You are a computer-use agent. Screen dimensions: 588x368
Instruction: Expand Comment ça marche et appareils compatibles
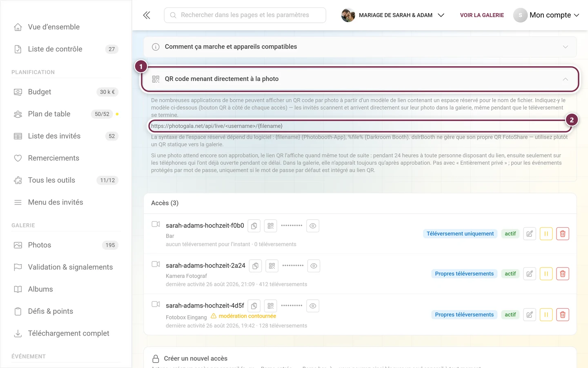point(360,47)
